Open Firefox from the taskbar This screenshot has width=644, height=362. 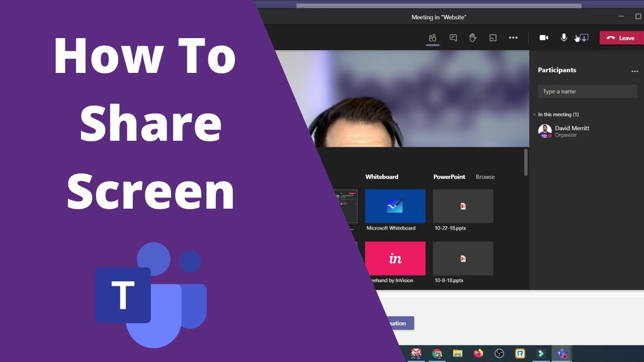point(478,353)
